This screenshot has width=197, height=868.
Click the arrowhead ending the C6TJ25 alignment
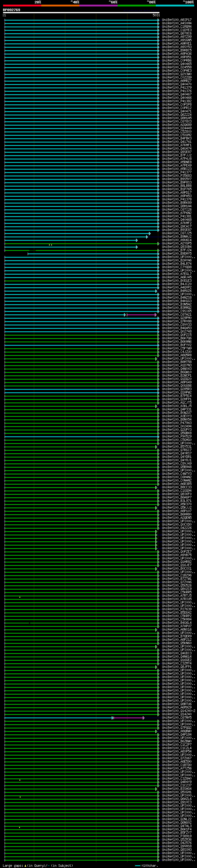click(x=150, y=233)
